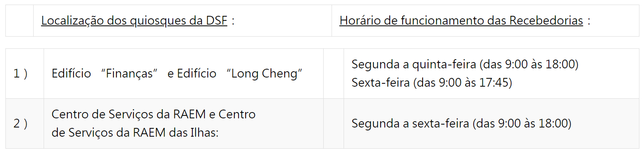
Task: Click the empty narrow cell in row 2
Action: click(334, 124)
